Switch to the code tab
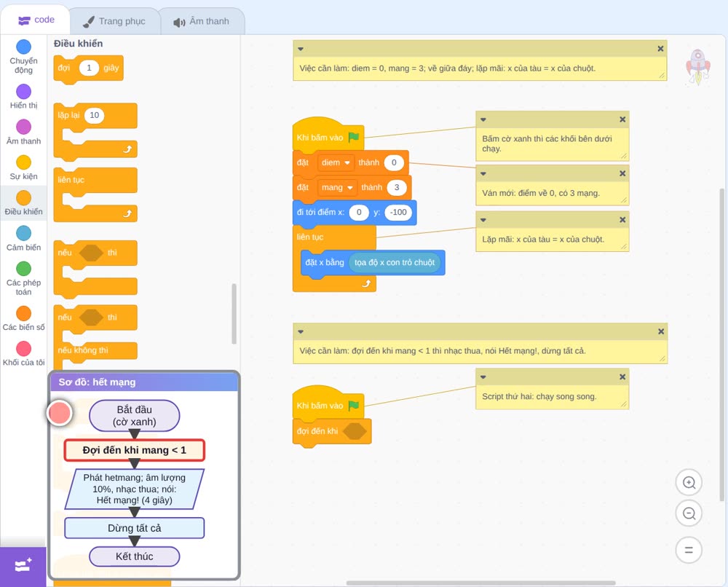 click(x=36, y=20)
